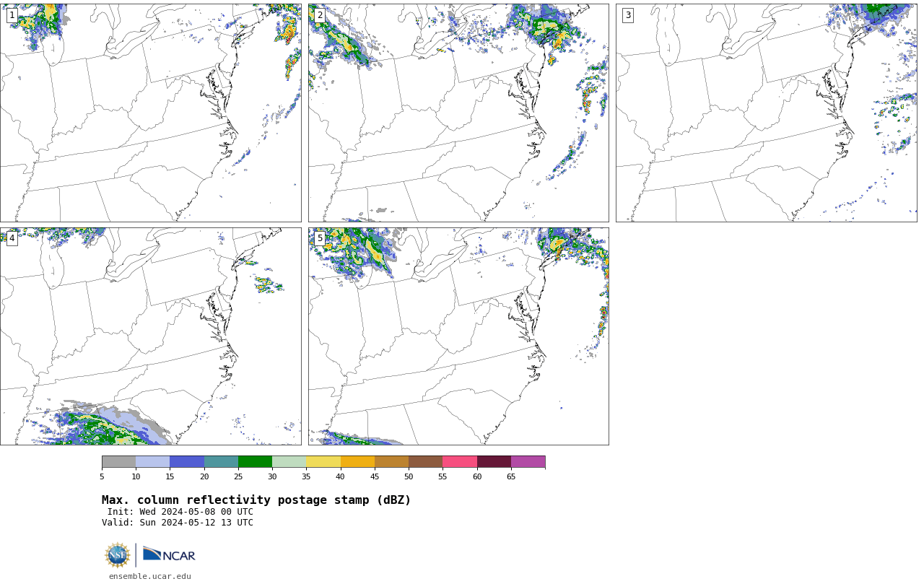Select the blue 15-20 dBZ swatch
This screenshot has height=584, width=924.
tap(187, 462)
